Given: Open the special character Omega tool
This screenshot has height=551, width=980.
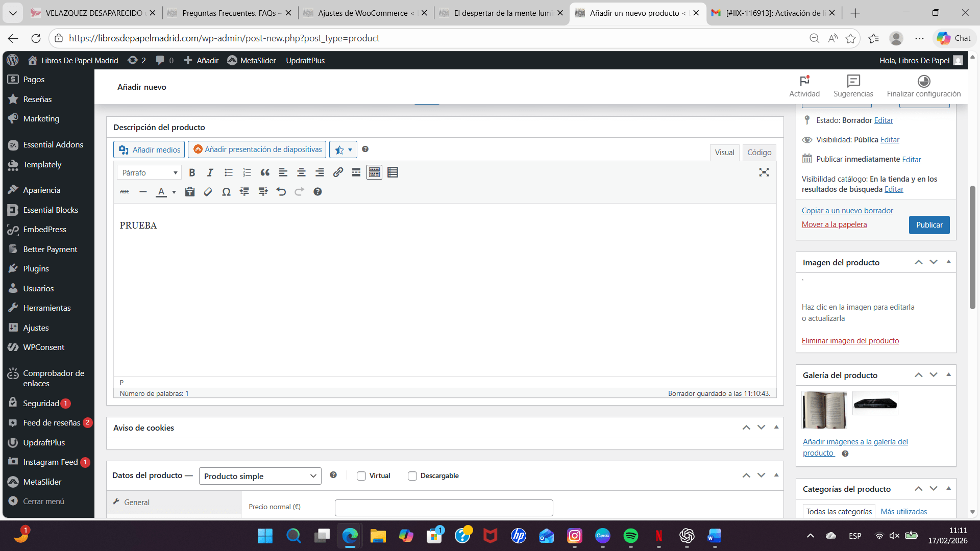Looking at the screenshot, I should 226,192.
